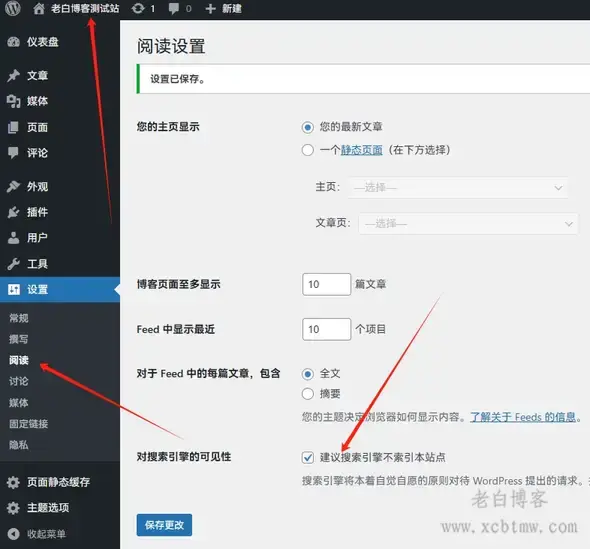Click the 媒体 media icon in main sidebar

(x=14, y=101)
